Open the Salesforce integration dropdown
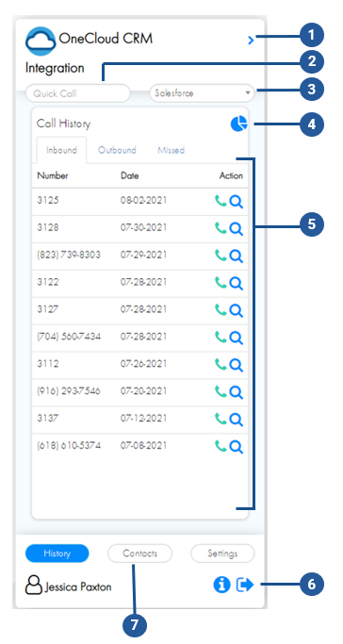 [202, 93]
